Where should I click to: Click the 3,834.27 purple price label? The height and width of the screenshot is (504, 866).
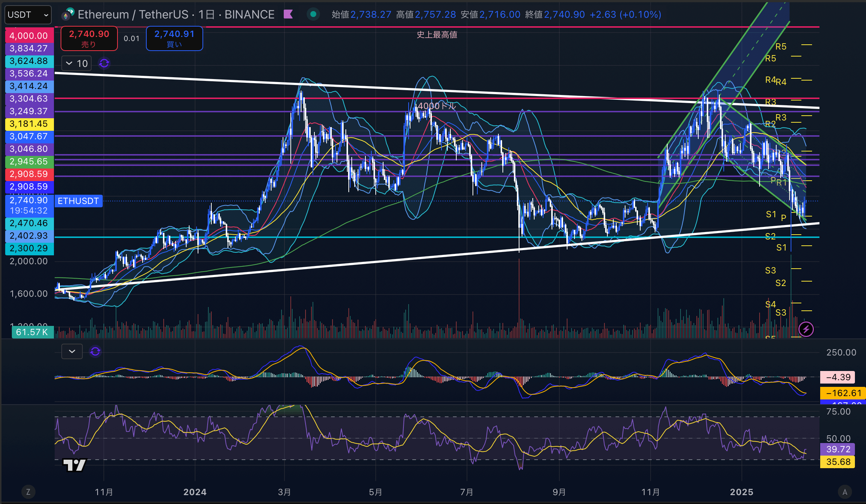pos(29,48)
